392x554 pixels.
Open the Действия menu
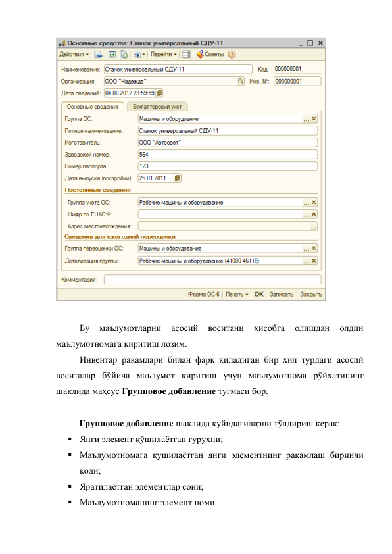click(74, 55)
